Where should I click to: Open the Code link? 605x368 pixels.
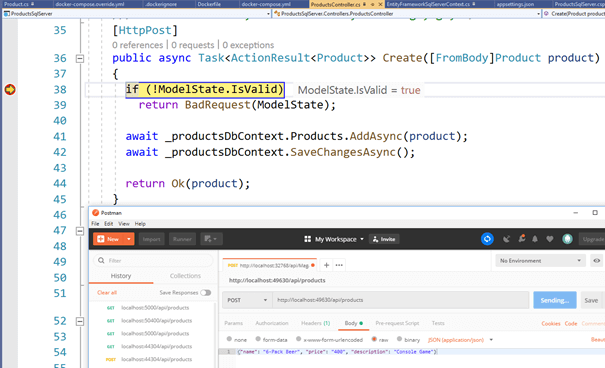coord(571,324)
